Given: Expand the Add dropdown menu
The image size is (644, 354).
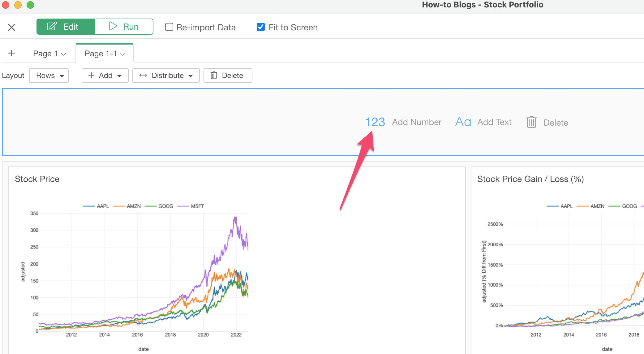Looking at the screenshot, I should coord(105,76).
